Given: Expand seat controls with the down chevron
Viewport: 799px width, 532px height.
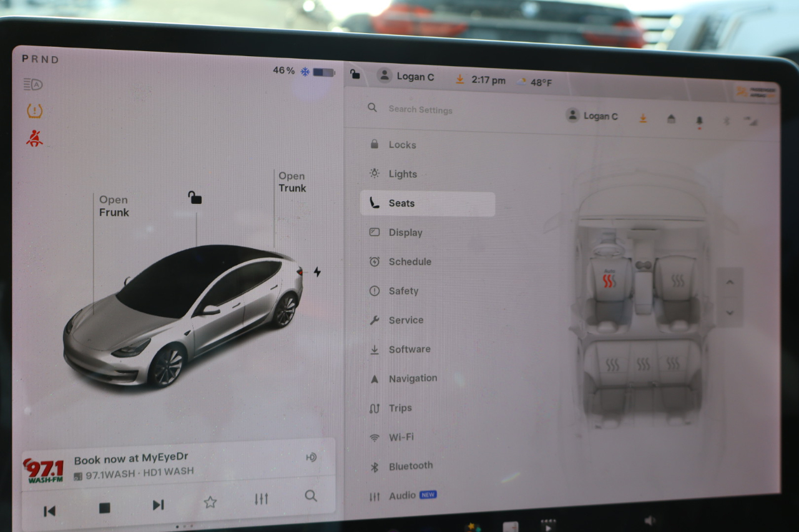Looking at the screenshot, I should click(730, 312).
